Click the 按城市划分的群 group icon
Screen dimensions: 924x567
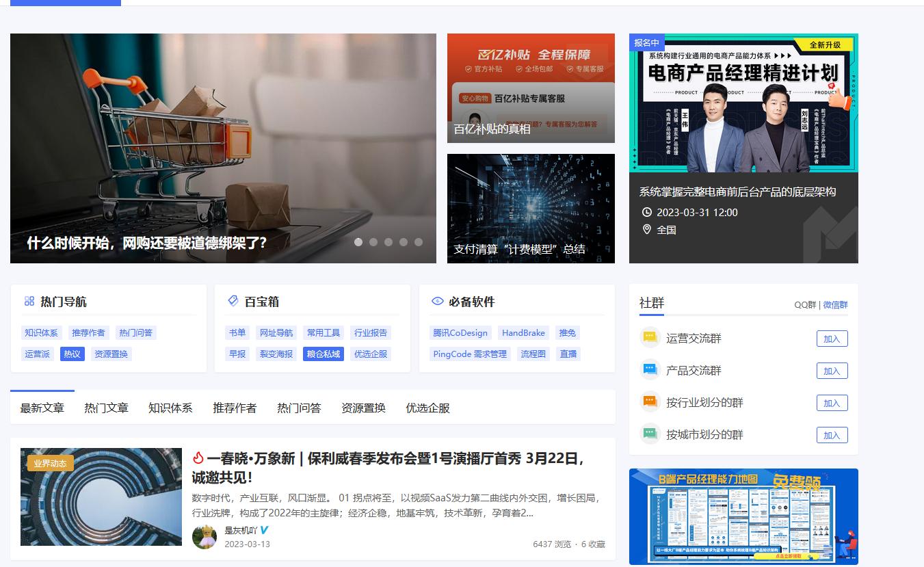tap(650, 434)
